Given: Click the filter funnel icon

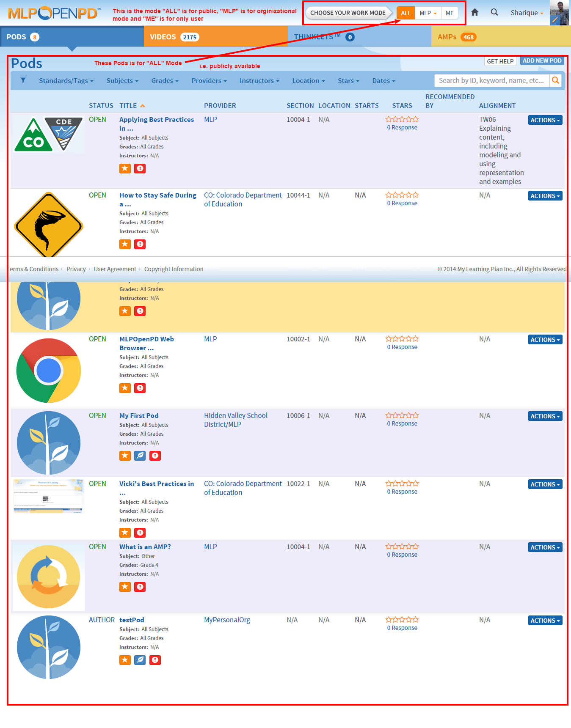Looking at the screenshot, I should pos(23,80).
